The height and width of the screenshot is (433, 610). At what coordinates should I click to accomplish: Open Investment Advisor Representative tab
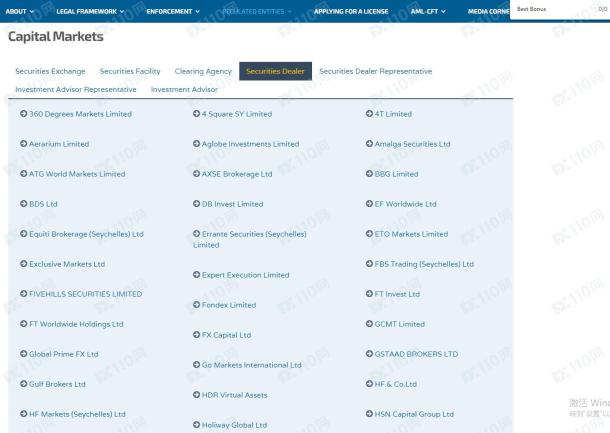tap(76, 89)
